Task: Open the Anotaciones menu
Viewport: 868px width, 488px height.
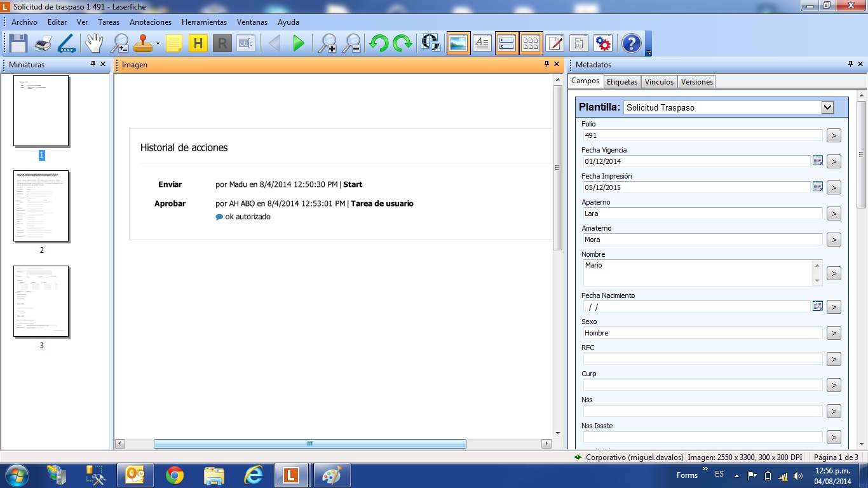Action: (x=151, y=22)
